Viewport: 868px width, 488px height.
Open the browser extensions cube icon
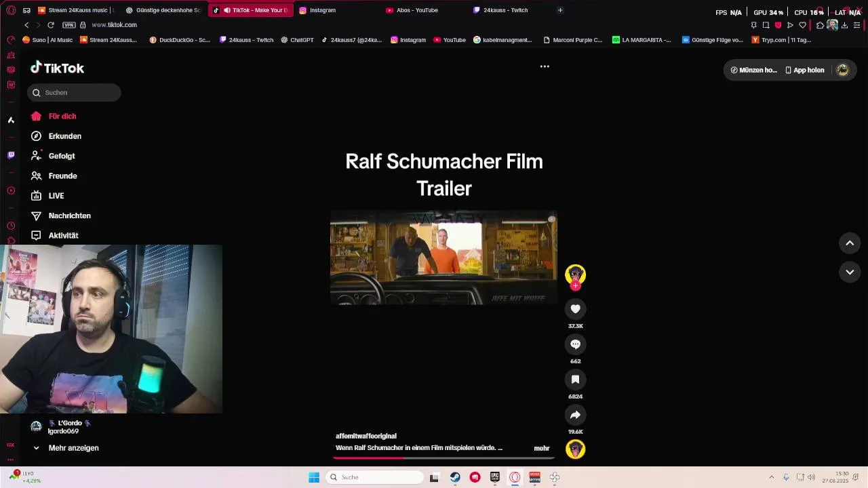pyautogui.click(x=820, y=25)
